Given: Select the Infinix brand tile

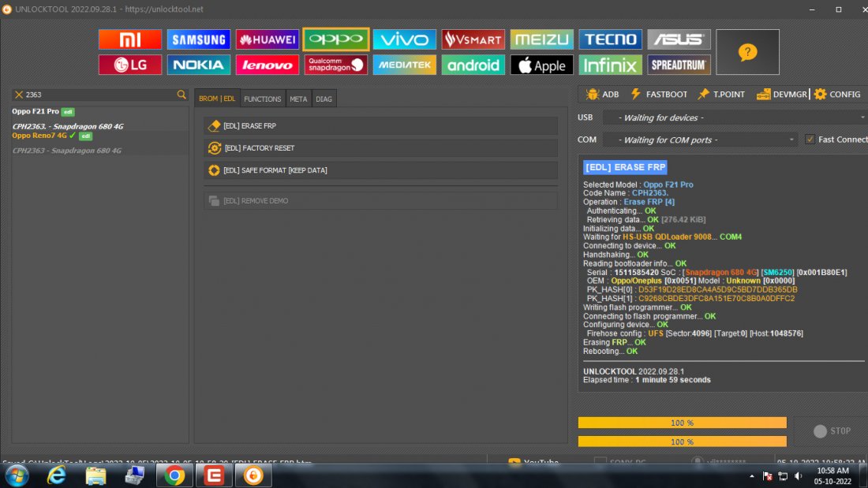Looking at the screenshot, I should point(611,65).
